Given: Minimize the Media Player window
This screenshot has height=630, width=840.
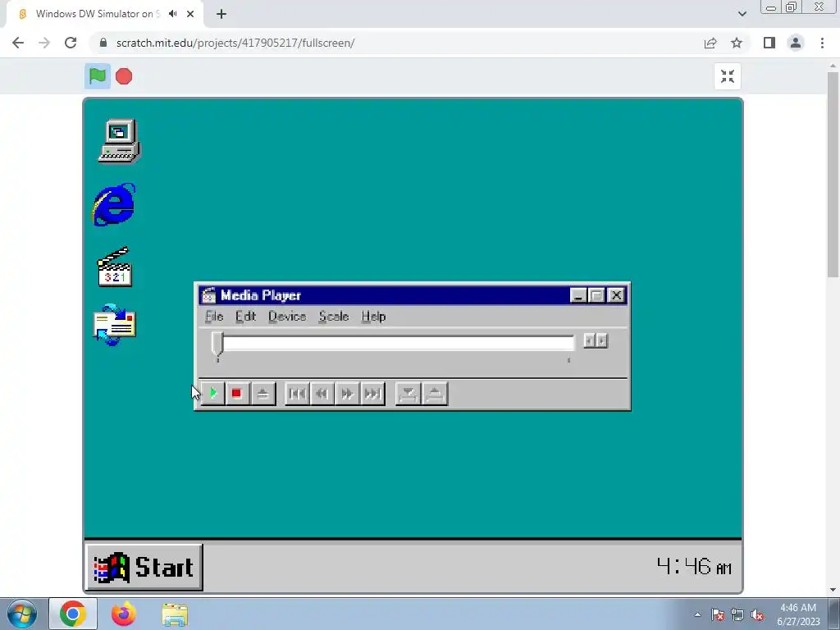Looking at the screenshot, I should 577,295.
